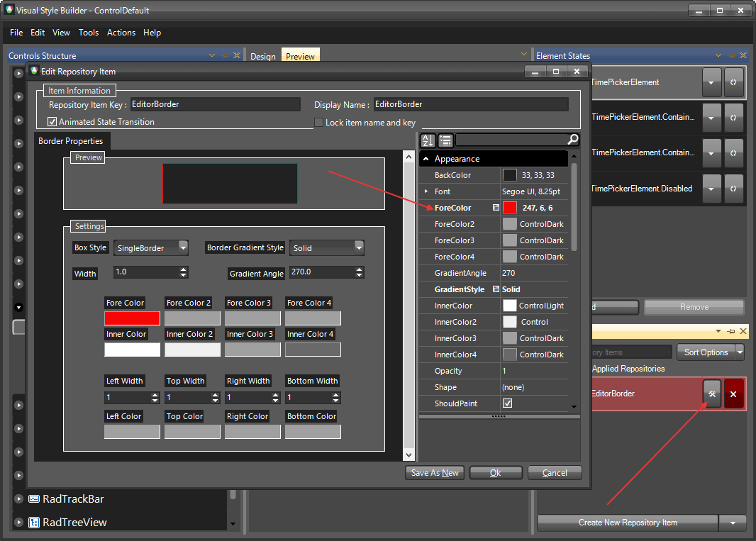Click the alphabetical sort icon above property grid
756x541 pixels.
point(428,140)
